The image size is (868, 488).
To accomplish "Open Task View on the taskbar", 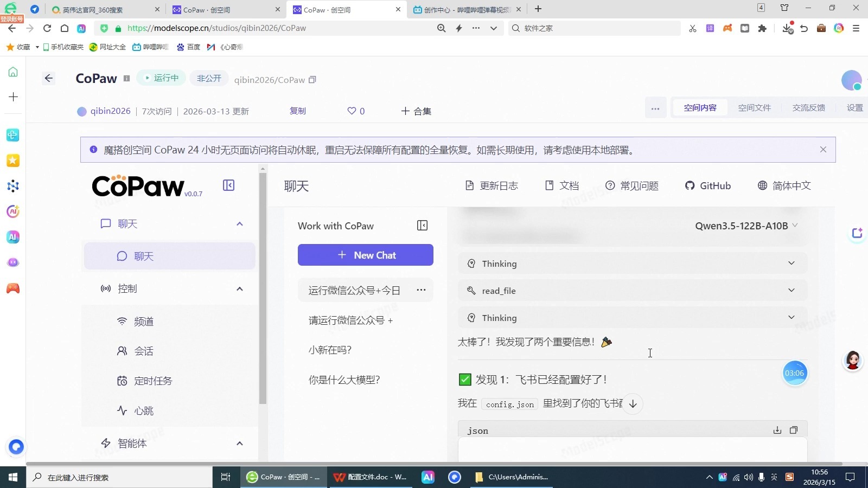I will tap(226, 477).
